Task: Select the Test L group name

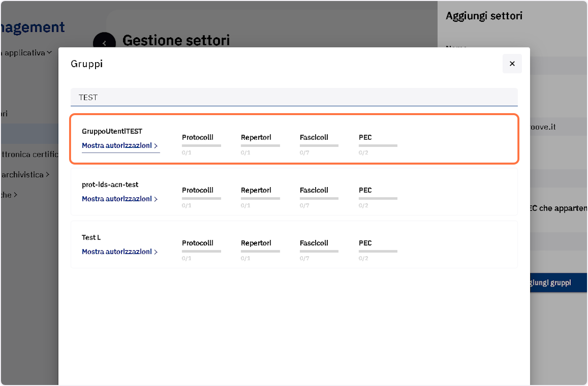Action: (x=91, y=238)
